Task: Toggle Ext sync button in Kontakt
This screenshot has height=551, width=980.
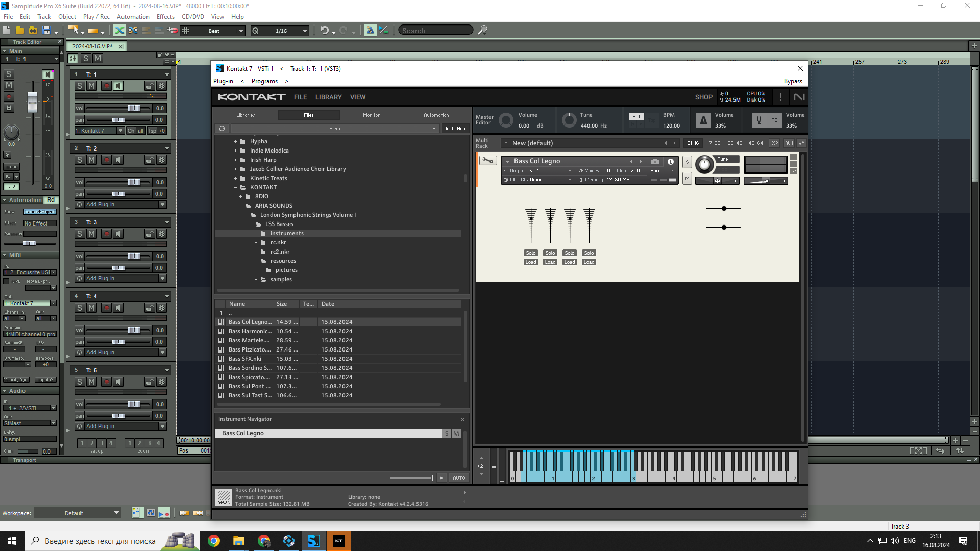Action: 636,116
